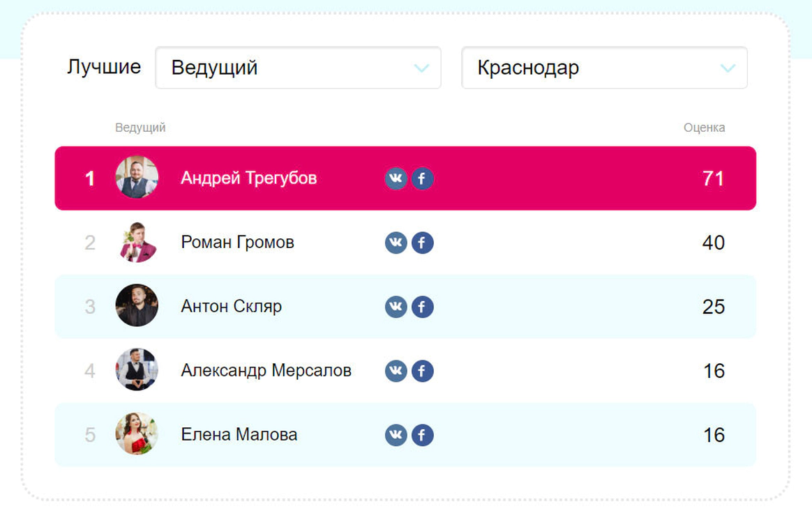
Task: Expand the Ведущий category dropdown
Action: pyautogui.click(x=298, y=68)
